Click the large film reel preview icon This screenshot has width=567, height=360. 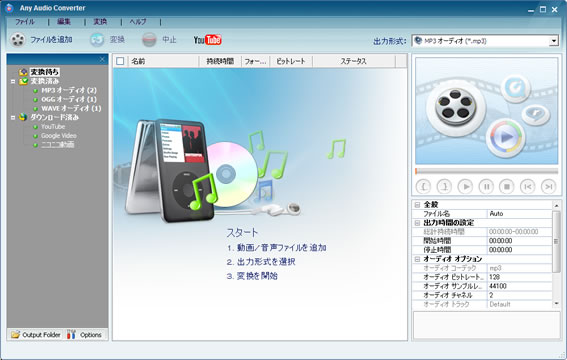click(x=455, y=107)
